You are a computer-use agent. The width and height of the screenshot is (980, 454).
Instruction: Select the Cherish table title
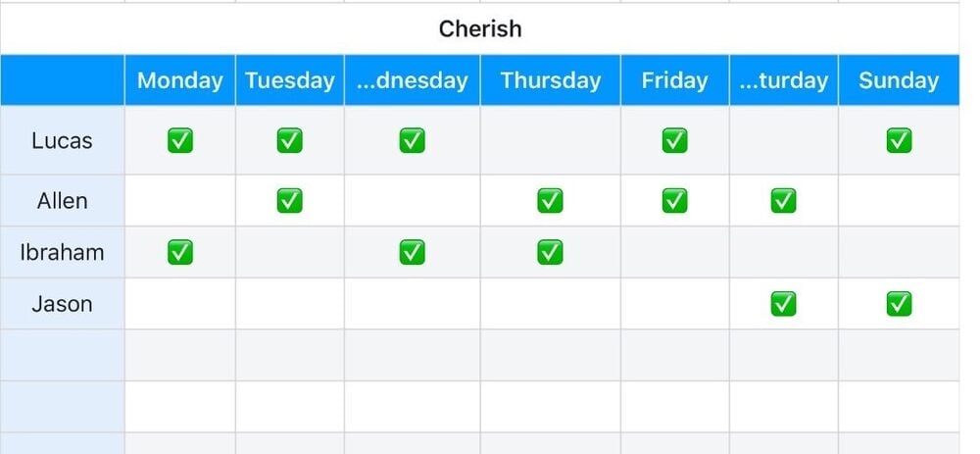click(x=480, y=28)
